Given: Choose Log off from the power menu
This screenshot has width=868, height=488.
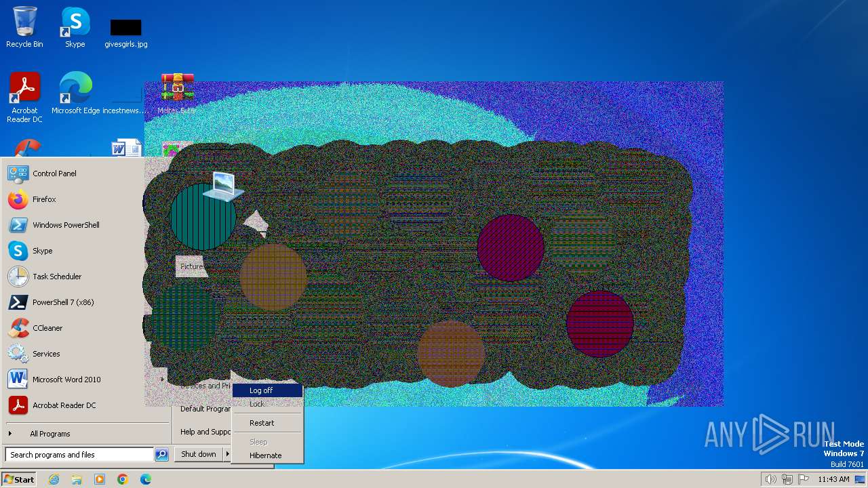Looking at the screenshot, I should coord(267,390).
